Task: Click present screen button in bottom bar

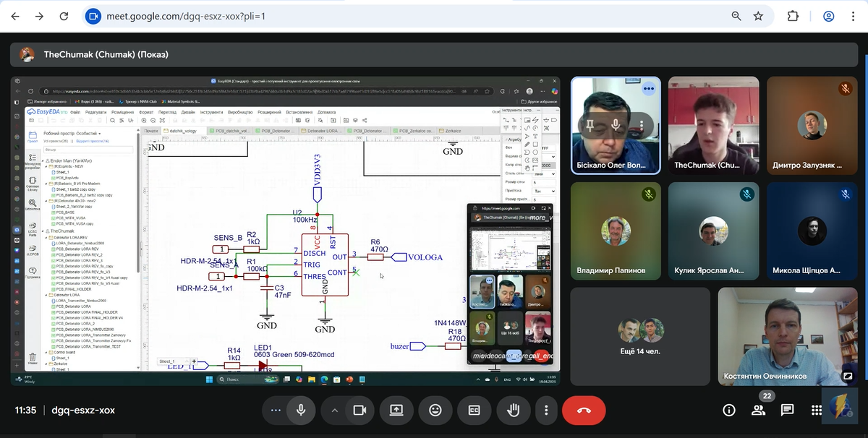Action: [x=396, y=410]
